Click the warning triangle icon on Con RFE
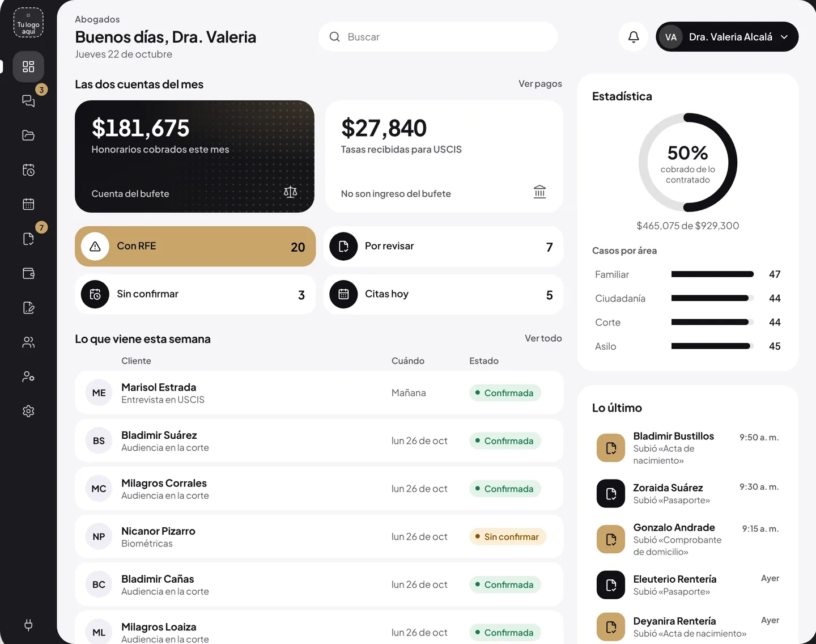The height and width of the screenshot is (644, 816). point(95,247)
